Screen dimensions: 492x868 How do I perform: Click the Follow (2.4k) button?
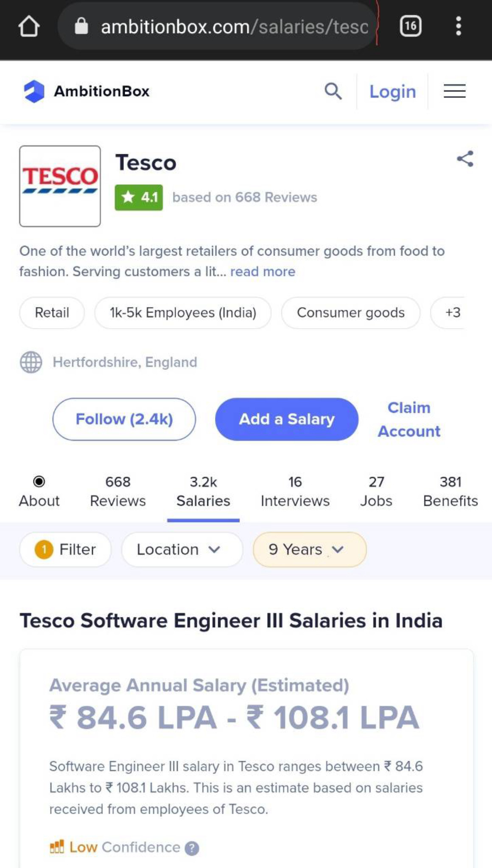click(x=124, y=419)
